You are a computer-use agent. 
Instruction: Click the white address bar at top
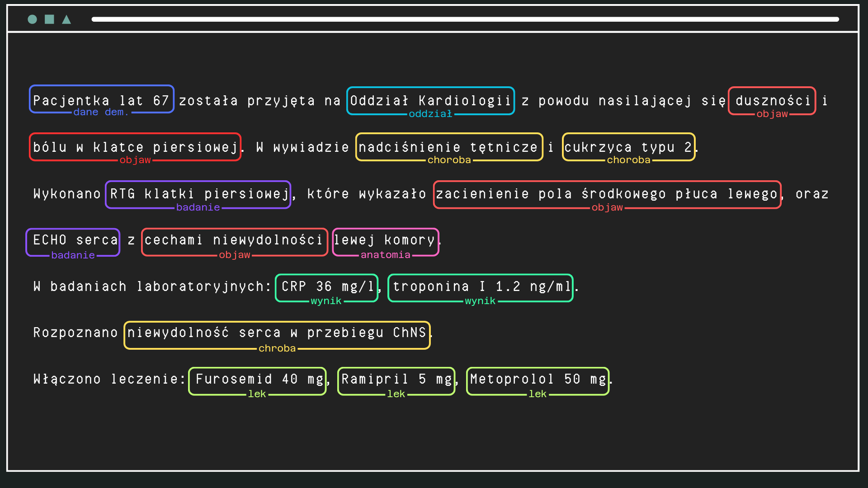[x=465, y=19]
